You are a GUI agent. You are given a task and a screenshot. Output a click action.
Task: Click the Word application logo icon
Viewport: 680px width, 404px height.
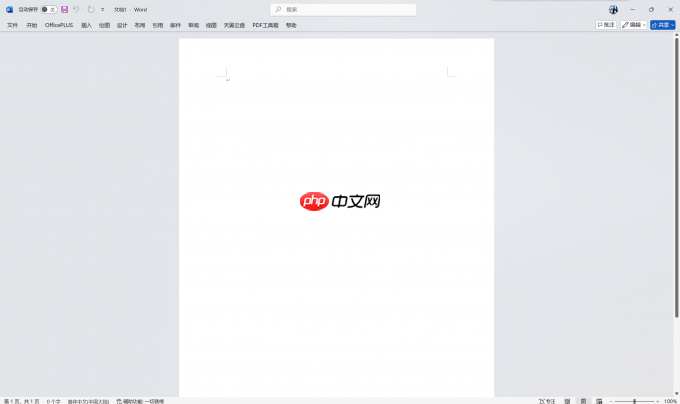9,10
